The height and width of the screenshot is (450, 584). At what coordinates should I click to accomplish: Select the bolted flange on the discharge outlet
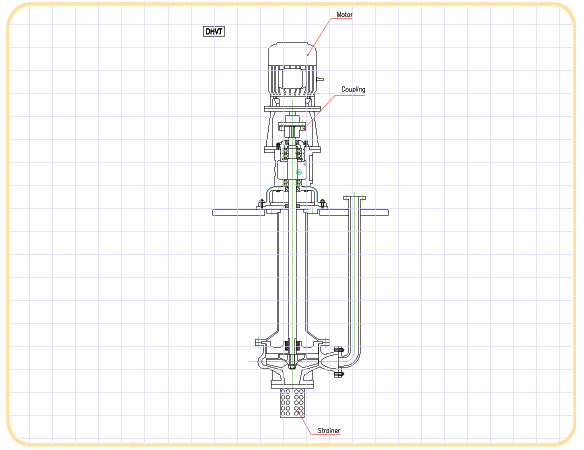[x=338, y=362]
